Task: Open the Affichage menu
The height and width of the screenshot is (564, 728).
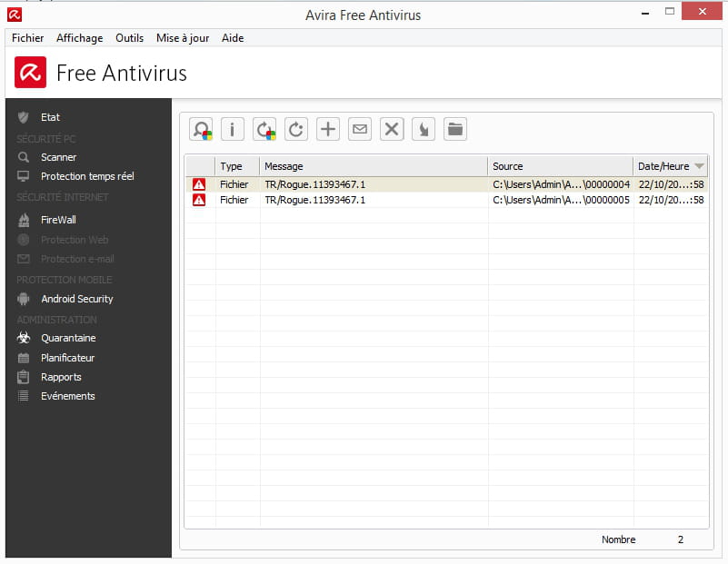Action: 80,38
